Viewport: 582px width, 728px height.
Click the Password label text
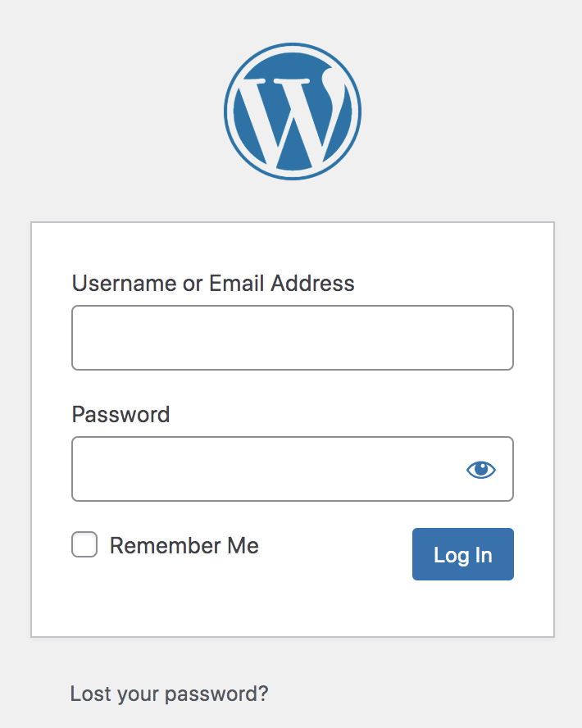(x=120, y=415)
